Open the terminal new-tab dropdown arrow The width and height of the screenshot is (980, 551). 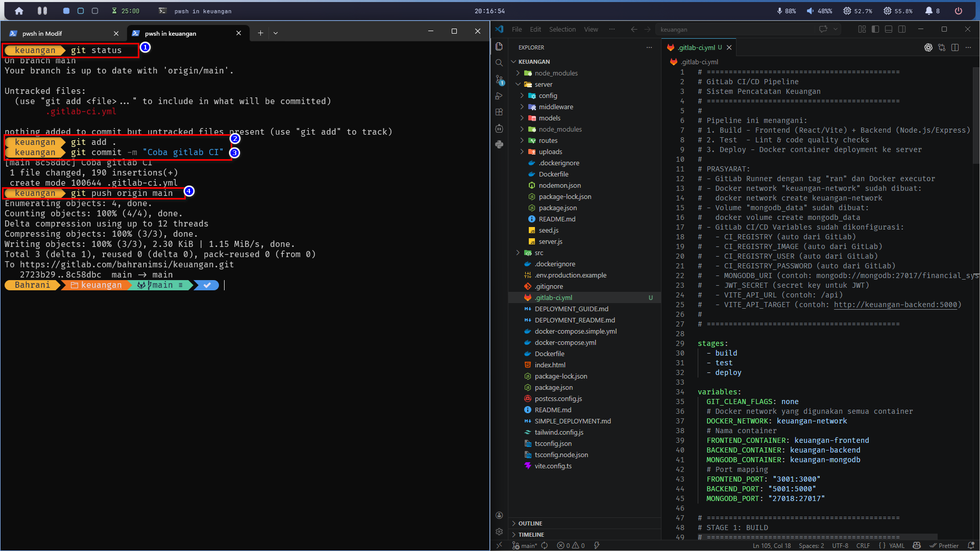(276, 33)
